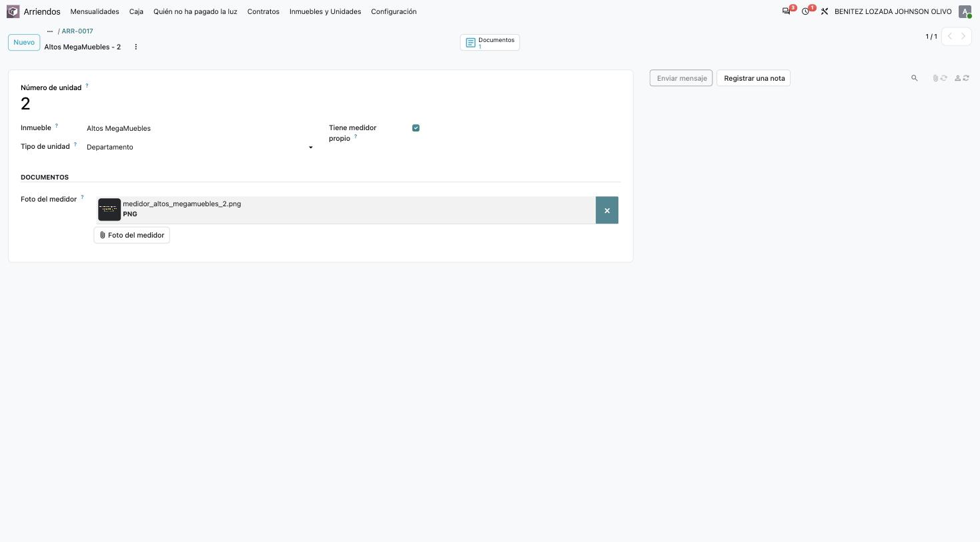Open the activities clock icon
Screen dimensions: 980x542
coord(805,11)
